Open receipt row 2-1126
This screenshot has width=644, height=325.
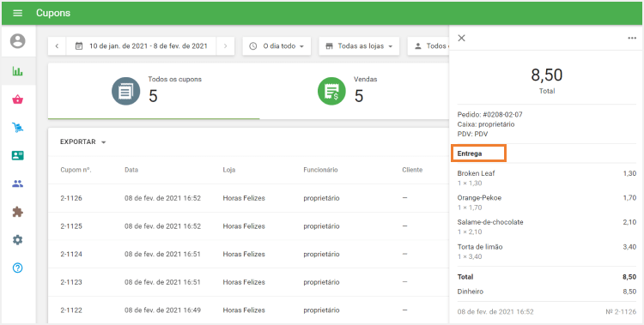pyautogui.click(x=249, y=198)
